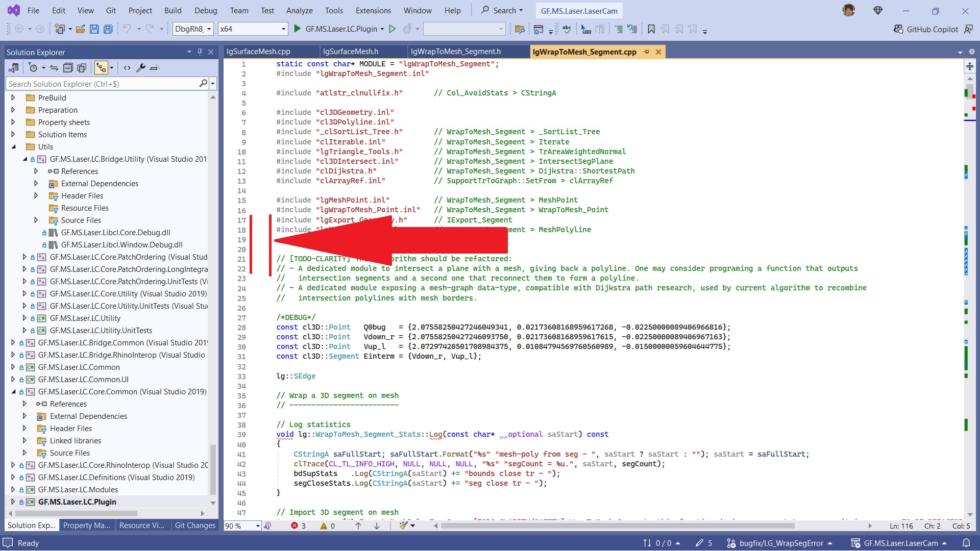The height and width of the screenshot is (551, 980).
Task: Toggle Preview Selected Items in Solution Explorer
Action: 155,67
